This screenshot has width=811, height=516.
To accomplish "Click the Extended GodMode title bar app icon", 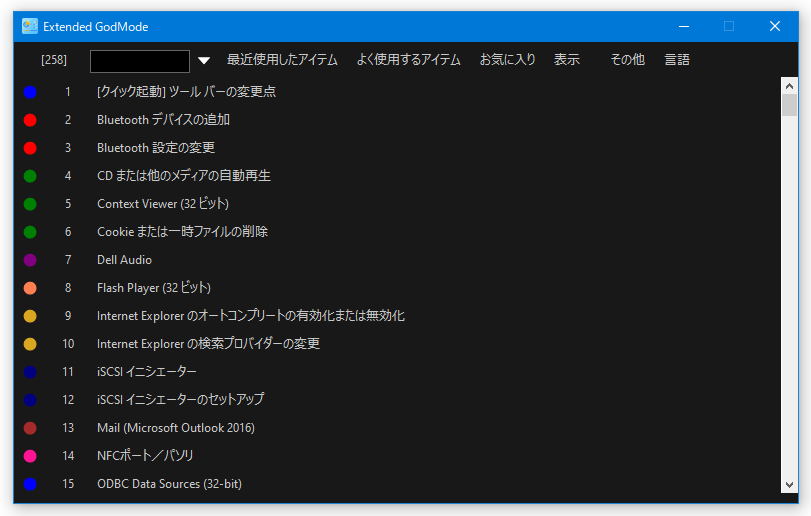I will [x=29, y=26].
